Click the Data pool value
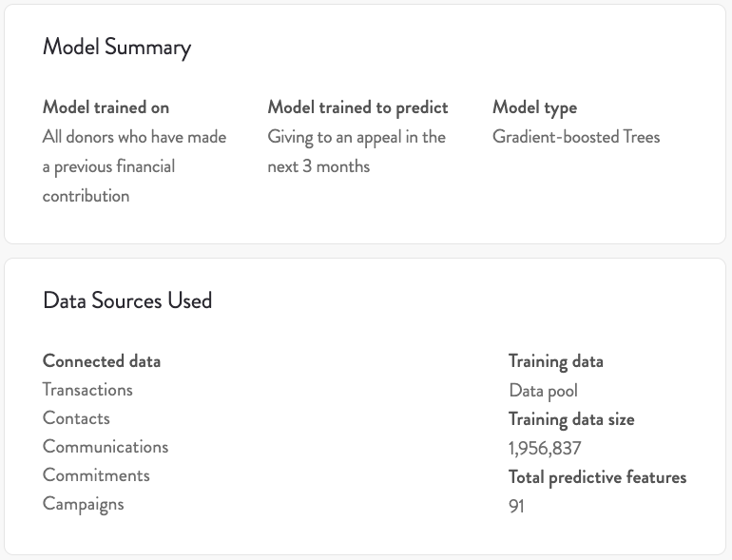Viewport: 732px width, 560px height. [x=543, y=391]
